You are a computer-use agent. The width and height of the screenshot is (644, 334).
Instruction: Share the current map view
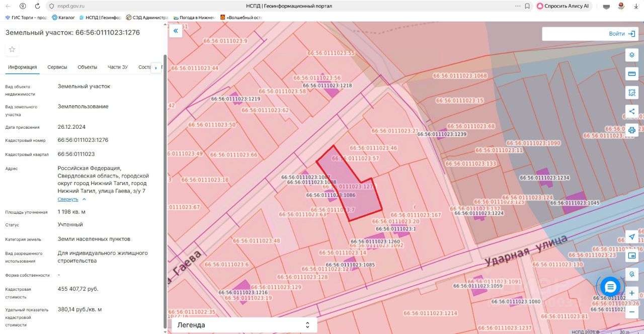pyautogui.click(x=632, y=111)
